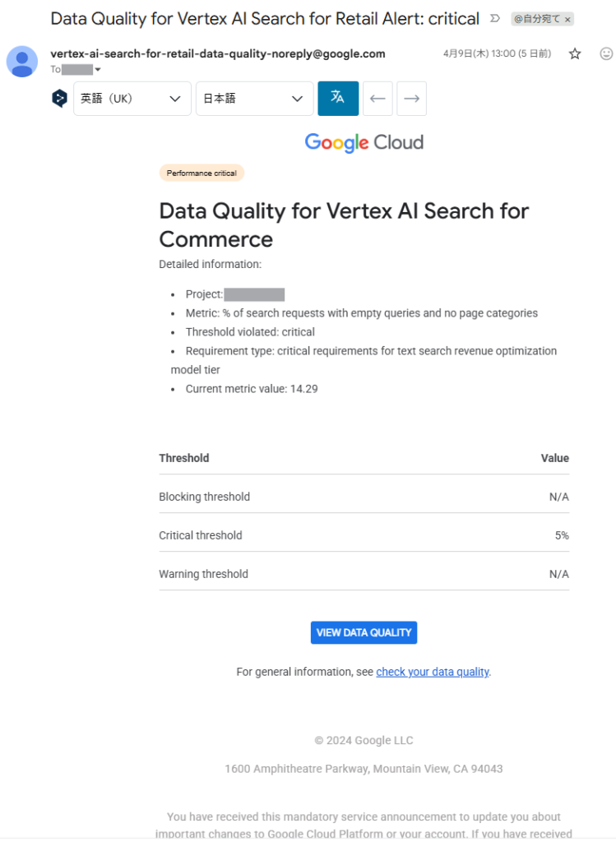Screen dimensions: 616x842
Task: Open the emoji reaction picker
Action: 606,53
